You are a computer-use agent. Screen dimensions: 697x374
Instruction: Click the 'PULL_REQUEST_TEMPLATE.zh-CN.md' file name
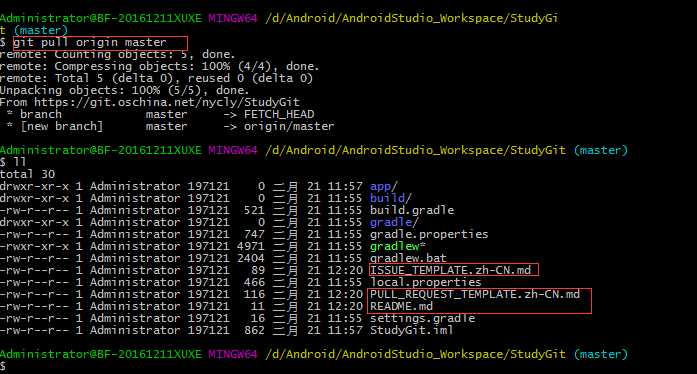[475, 294]
